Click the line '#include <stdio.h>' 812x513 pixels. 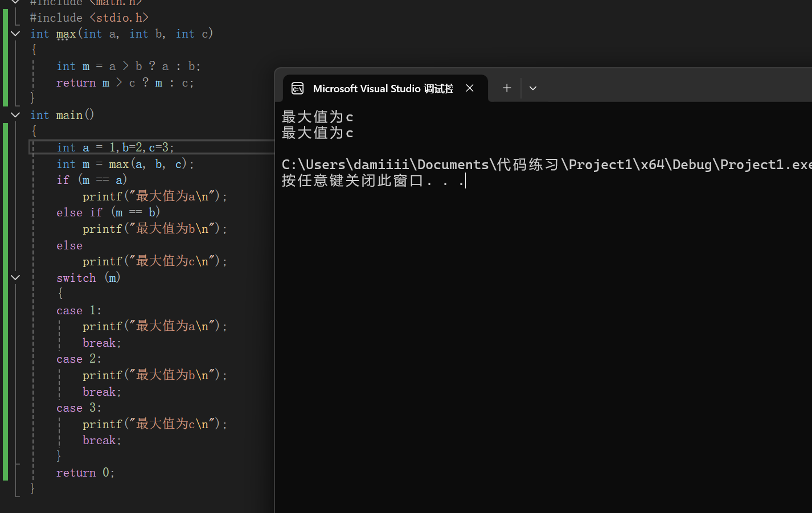tap(89, 18)
